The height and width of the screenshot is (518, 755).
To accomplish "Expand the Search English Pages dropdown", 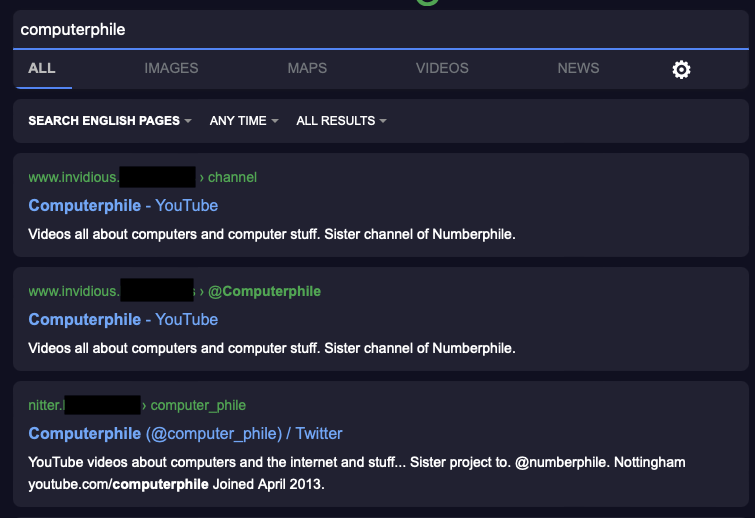I will click(110, 121).
